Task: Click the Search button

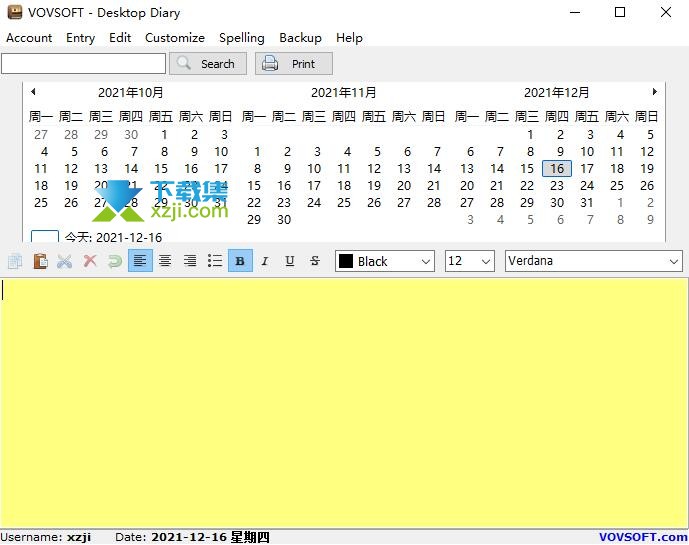Action: (x=208, y=64)
